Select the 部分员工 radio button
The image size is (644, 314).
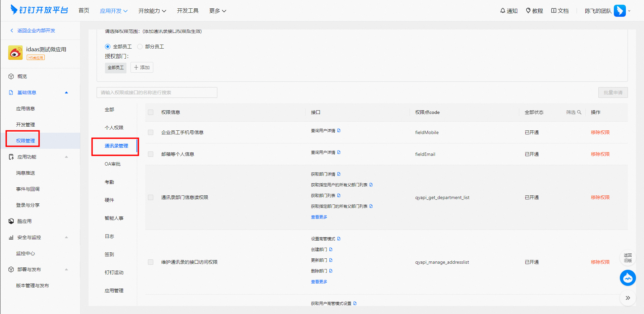[x=140, y=47]
